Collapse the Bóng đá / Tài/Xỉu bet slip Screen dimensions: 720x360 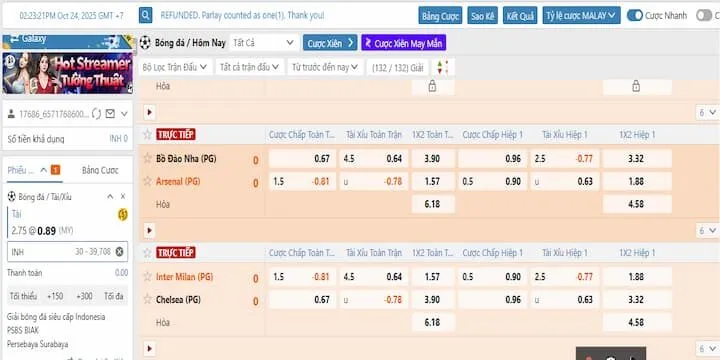pyautogui.click(x=110, y=197)
